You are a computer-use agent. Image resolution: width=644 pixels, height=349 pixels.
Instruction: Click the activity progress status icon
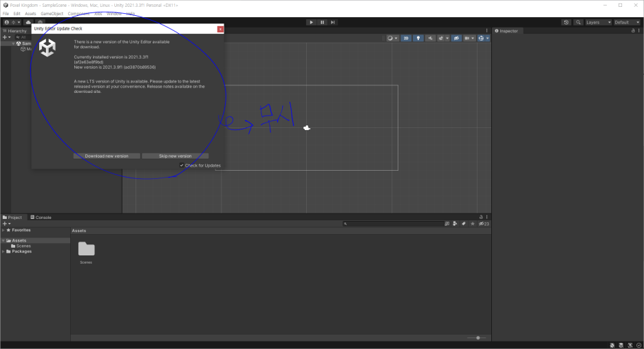coord(638,346)
